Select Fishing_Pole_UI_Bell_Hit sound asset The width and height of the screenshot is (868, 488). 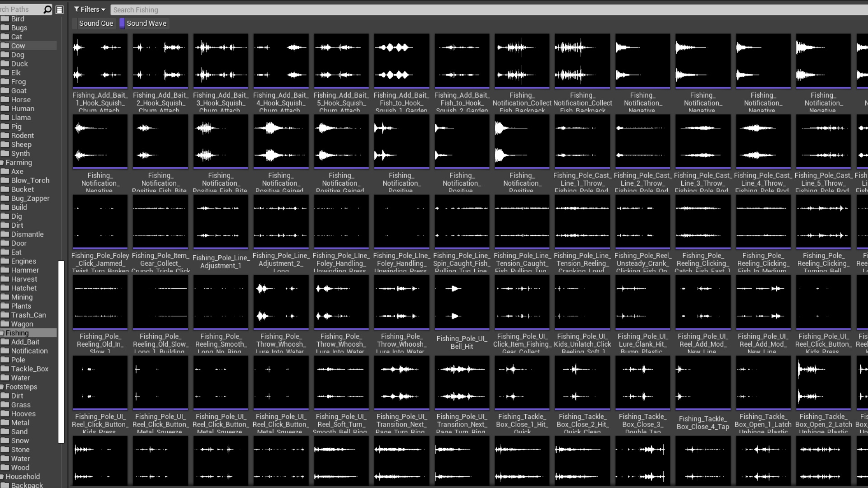pos(462,302)
